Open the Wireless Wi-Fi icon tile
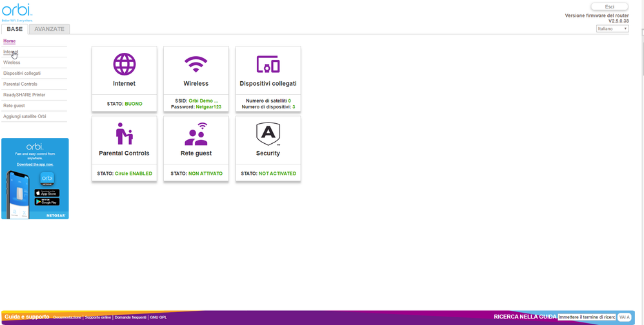This screenshot has height=325, width=644. [x=196, y=64]
